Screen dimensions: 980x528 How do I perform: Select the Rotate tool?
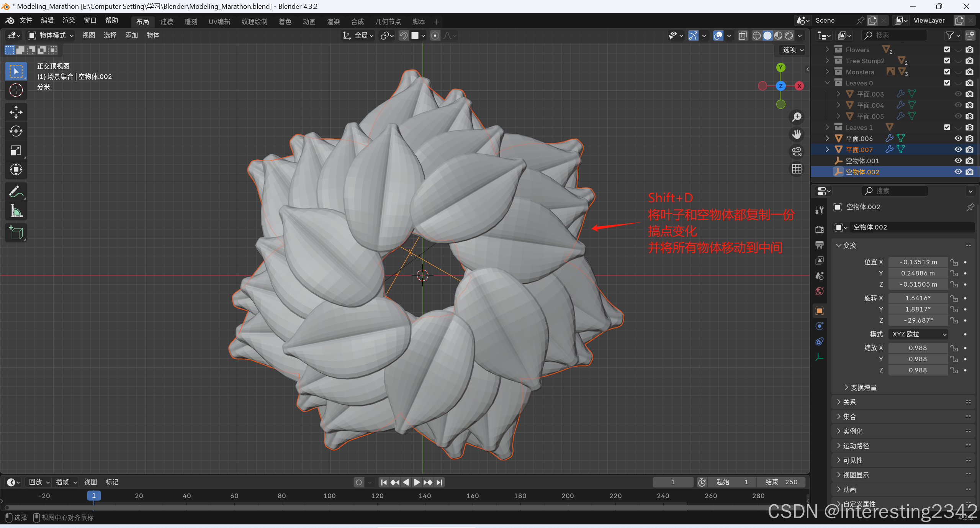[x=16, y=131]
